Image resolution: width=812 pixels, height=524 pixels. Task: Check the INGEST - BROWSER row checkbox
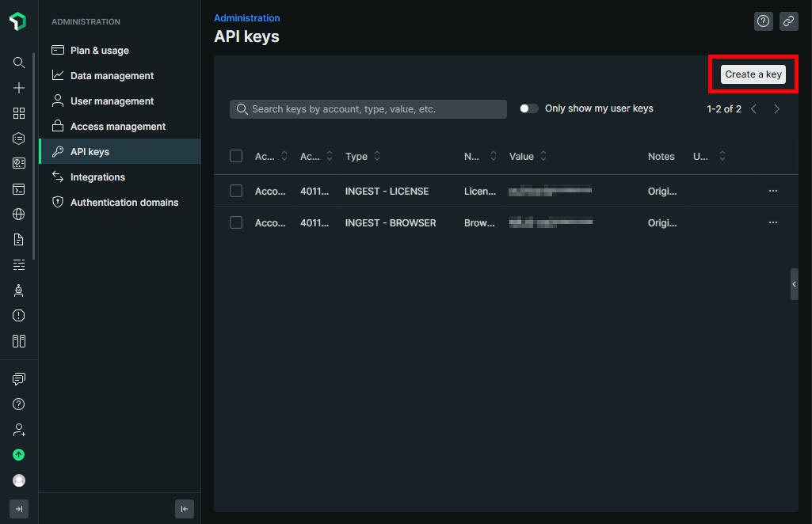pyautogui.click(x=236, y=222)
